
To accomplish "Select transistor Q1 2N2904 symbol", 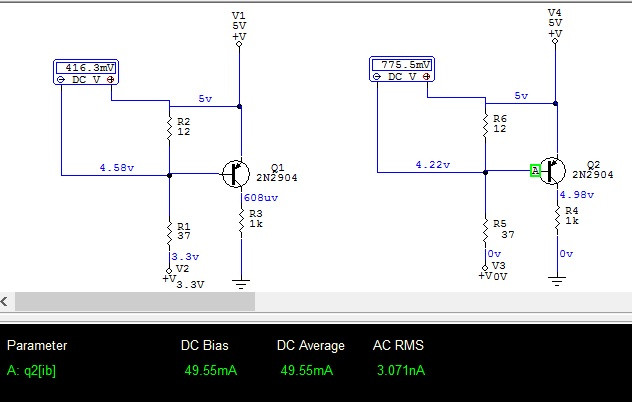I will click(236, 174).
